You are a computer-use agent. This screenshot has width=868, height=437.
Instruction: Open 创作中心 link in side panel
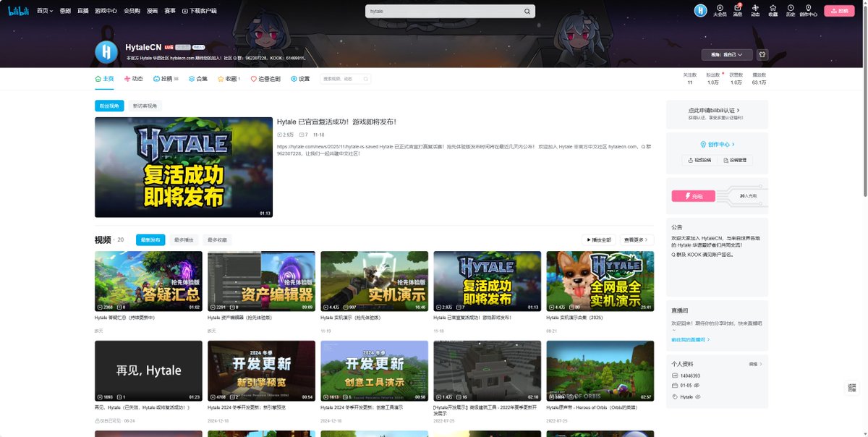[717, 144]
